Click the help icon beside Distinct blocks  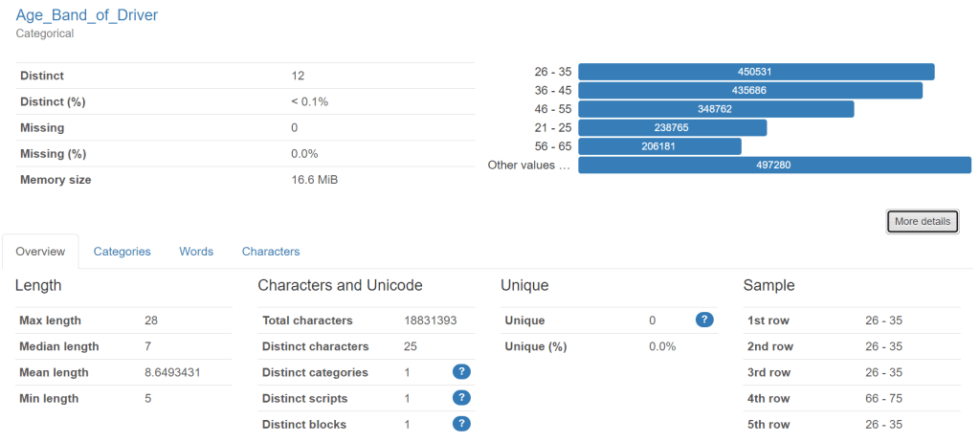click(461, 424)
